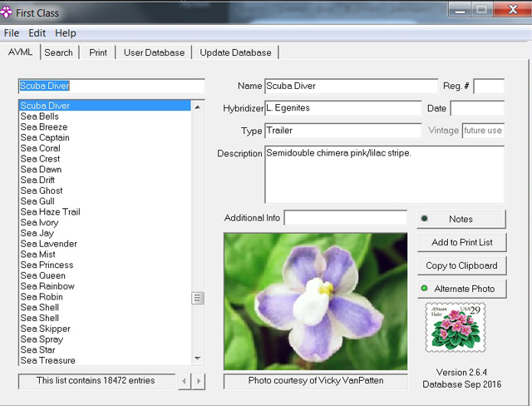Toggle the Notes indicator button
This screenshot has height=406, width=532.
(461, 219)
